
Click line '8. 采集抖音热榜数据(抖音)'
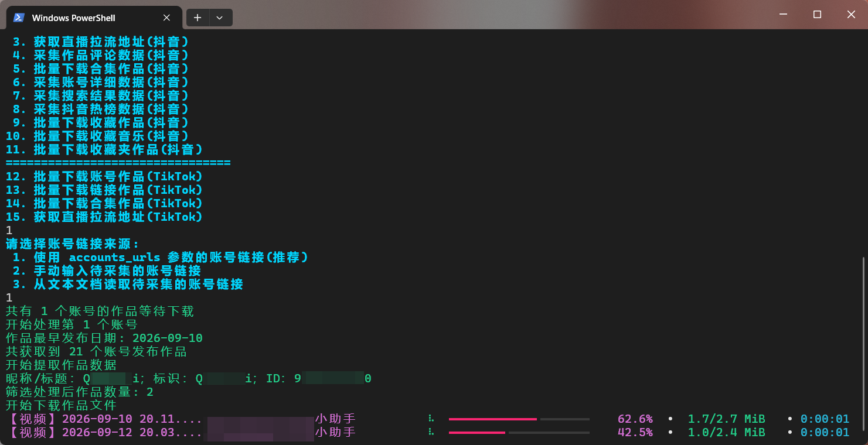(x=100, y=109)
